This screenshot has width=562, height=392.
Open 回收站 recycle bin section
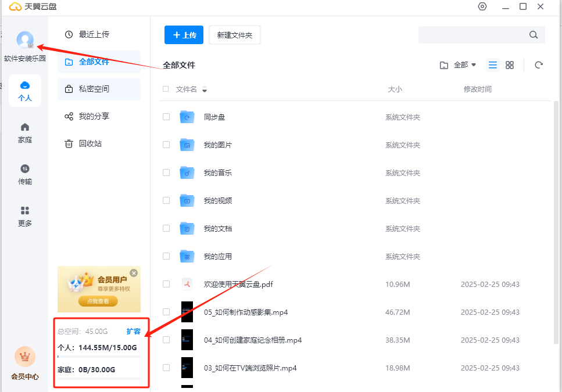[x=90, y=143]
